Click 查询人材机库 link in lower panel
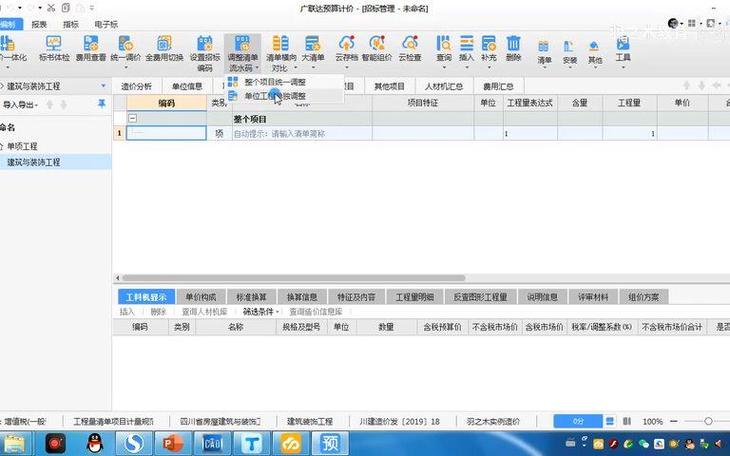The height and width of the screenshot is (456, 730). click(204, 312)
